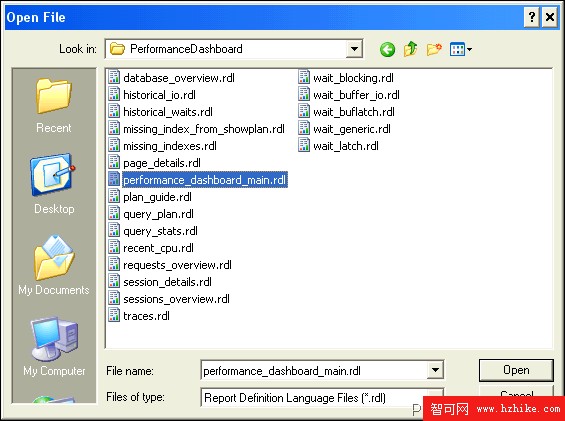Viewport: 565px width, 421px height.
Task: Select the file name recent_cpu.rdl
Action: pos(158,248)
